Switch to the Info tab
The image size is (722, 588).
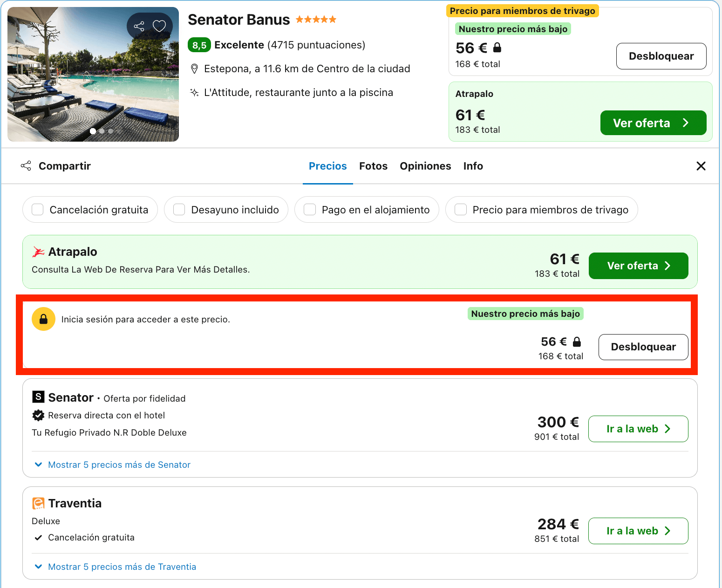pos(473,166)
